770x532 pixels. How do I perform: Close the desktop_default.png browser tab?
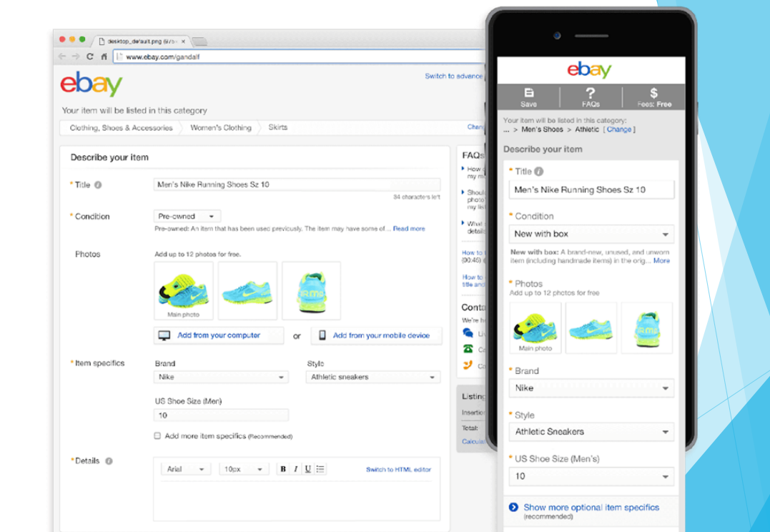(183, 41)
